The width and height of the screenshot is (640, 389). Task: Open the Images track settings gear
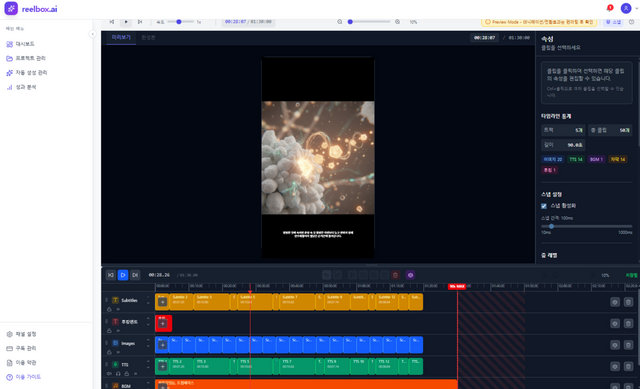615,345
